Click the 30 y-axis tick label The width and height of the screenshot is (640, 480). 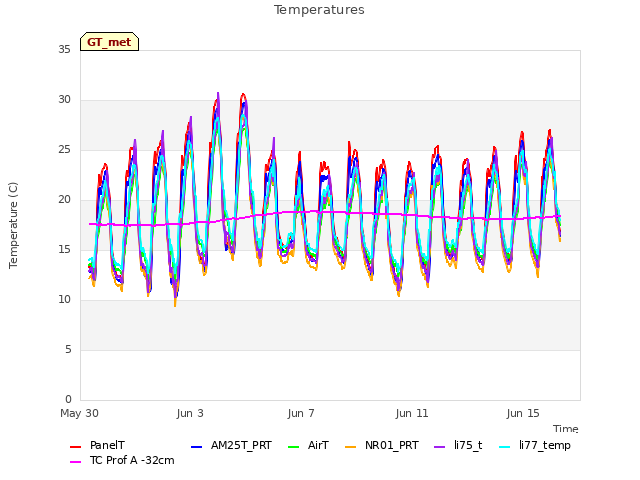[64, 100]
